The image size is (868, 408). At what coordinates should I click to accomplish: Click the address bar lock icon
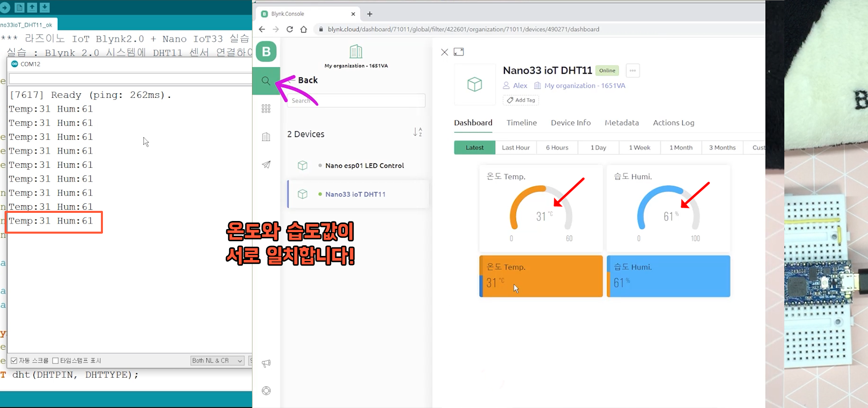321,29
